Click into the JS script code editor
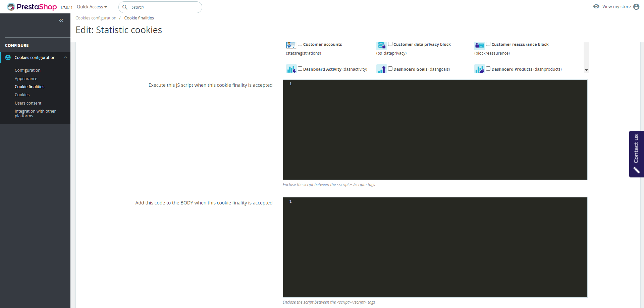The width and height of the screenshot is (644, 308). pos(435,130)
